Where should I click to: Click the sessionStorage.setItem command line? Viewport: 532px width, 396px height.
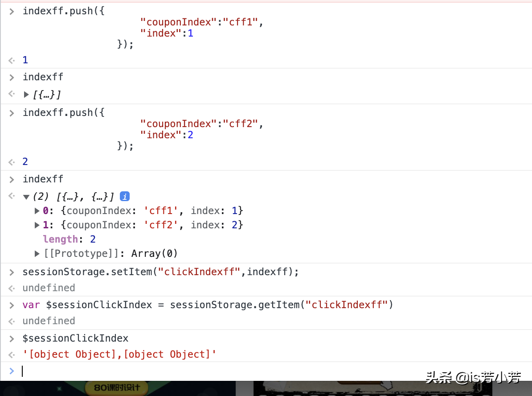coord(160,272)
